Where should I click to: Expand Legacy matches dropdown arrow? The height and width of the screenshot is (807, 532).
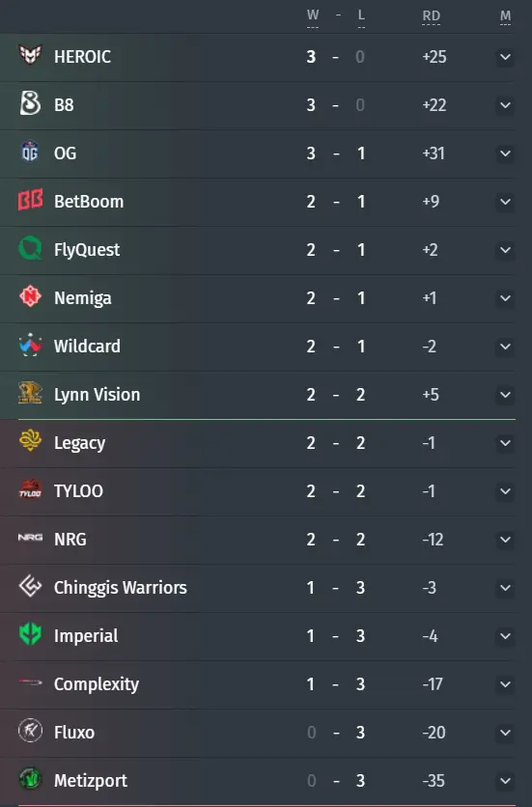click(x=505, y=443)
